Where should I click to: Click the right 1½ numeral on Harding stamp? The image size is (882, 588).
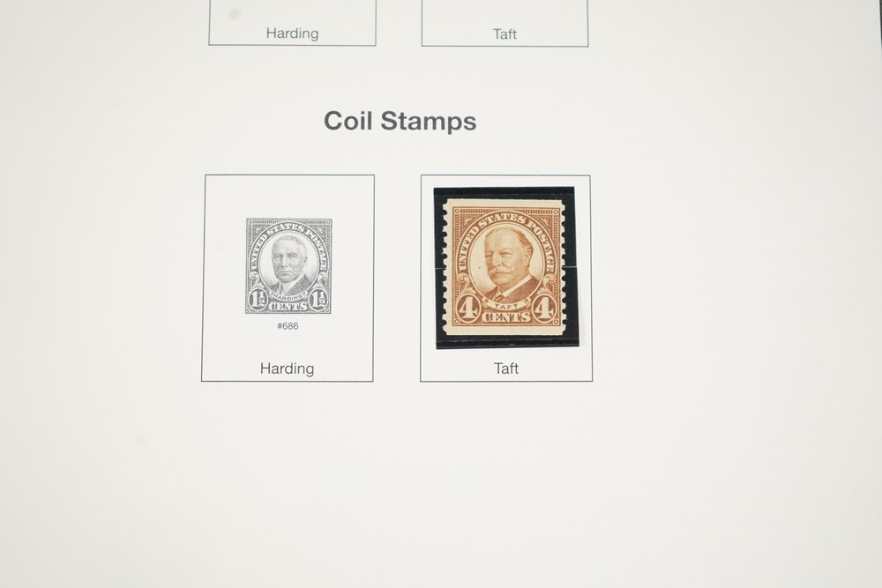(318, 299)
